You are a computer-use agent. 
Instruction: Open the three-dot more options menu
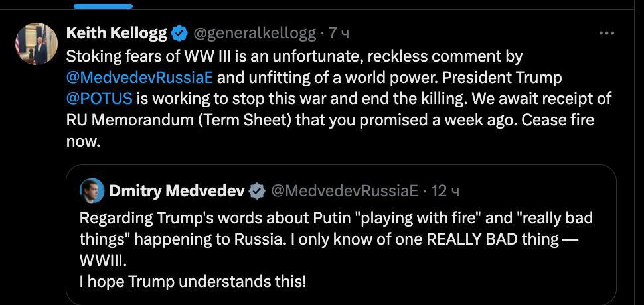pyautogui.click(x=606, y=32)
